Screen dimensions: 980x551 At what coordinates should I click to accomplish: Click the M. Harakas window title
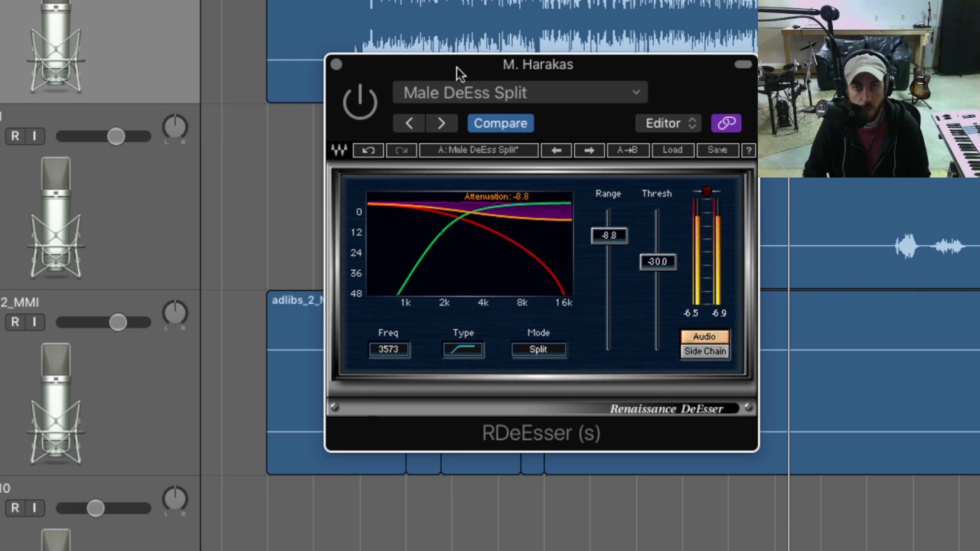click(x=537, y=65)
